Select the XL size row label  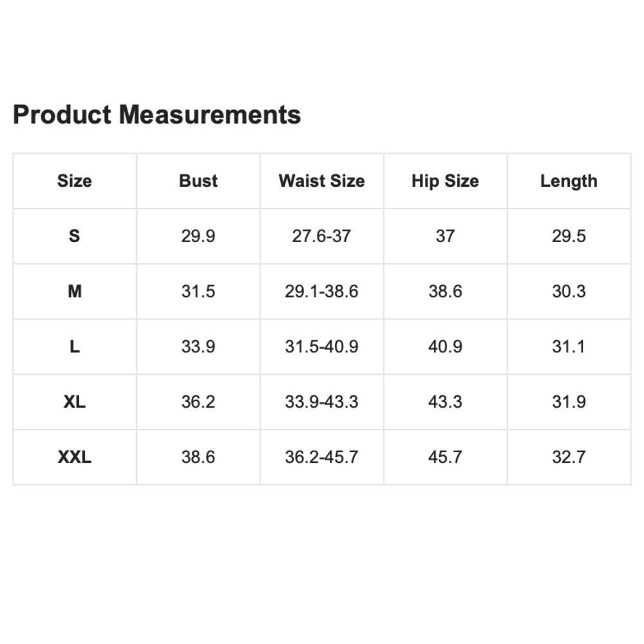75,402
